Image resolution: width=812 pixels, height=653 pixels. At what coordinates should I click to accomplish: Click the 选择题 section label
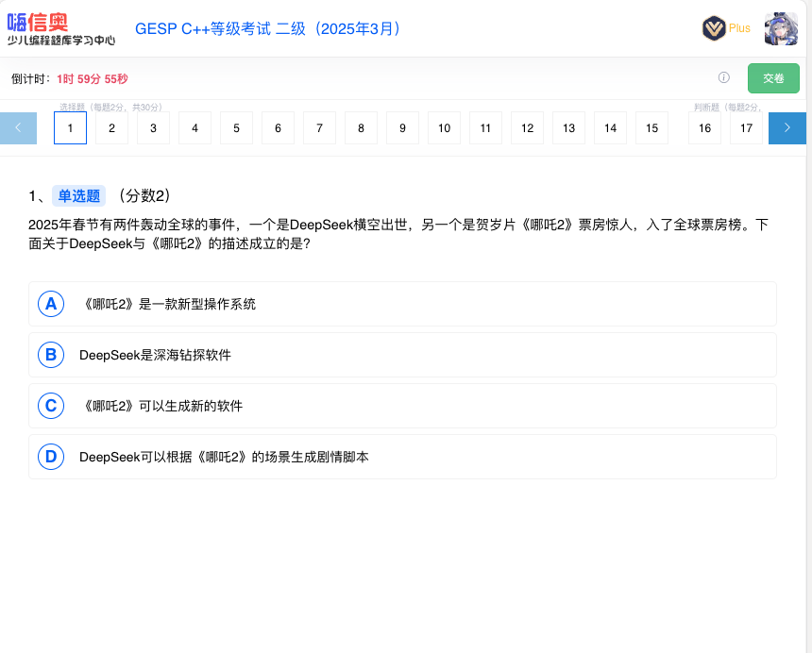click(110, 108)
